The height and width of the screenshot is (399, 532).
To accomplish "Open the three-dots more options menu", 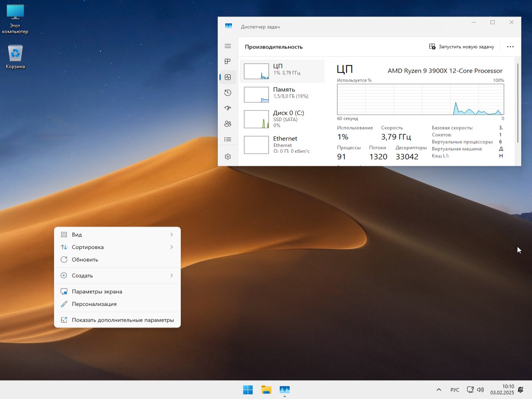I will [x=510, y=47].
